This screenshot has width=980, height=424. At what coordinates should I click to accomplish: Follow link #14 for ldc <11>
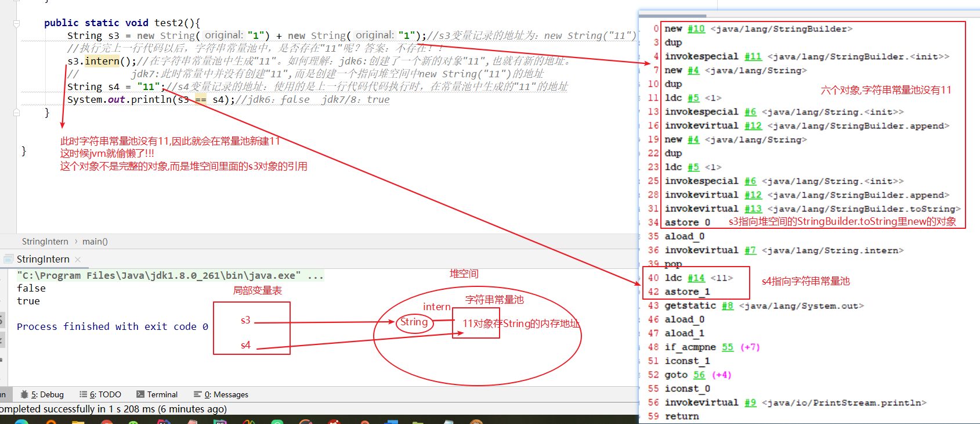point(696,278)
